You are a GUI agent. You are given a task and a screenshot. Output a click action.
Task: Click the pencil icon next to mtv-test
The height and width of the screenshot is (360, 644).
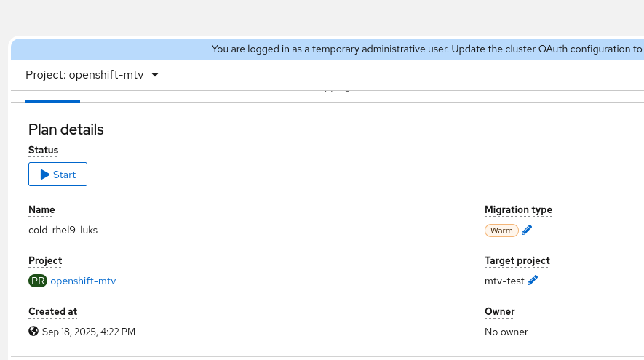533,281
